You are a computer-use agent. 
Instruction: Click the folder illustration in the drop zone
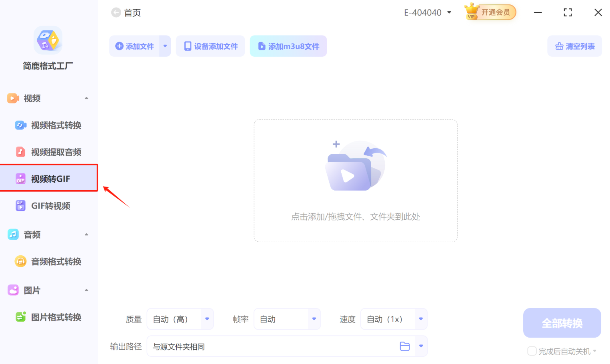point(356,166)
